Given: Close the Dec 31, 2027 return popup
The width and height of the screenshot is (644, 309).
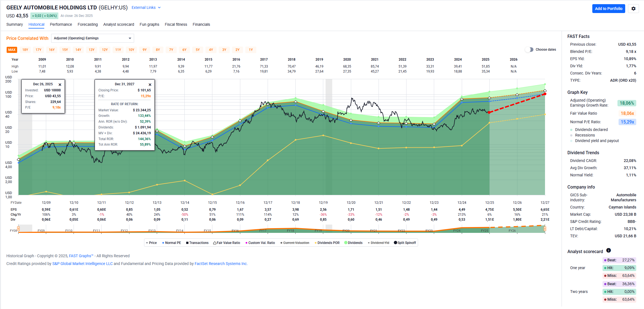Looking at the screenshot, I should 150,85.
